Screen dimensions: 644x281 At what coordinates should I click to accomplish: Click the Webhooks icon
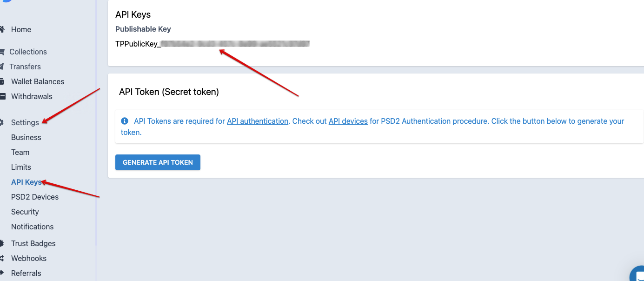[x=2, y=258]
